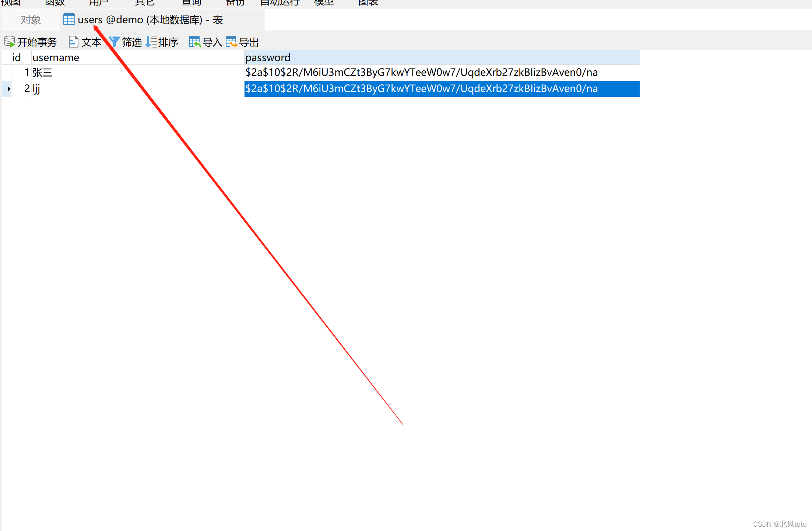Click the 视图 (View) menu item
The width and height of the screenshot is (812, 531).
tap(14, 4)
